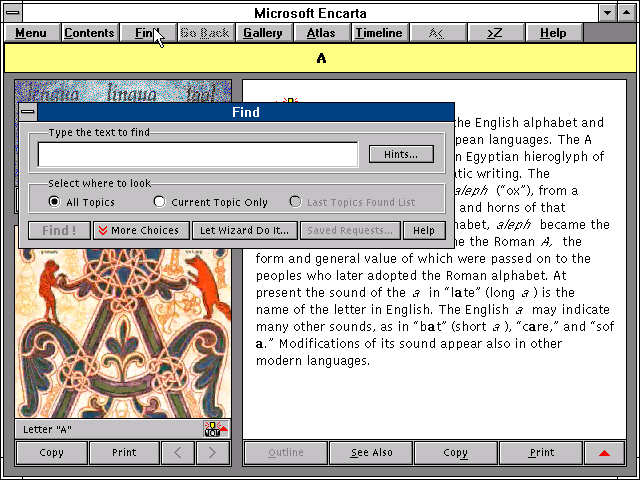This screenshot has height=480, width=640.
Task: Click the Go Back toolbar button
Action: tap(205, 33)
